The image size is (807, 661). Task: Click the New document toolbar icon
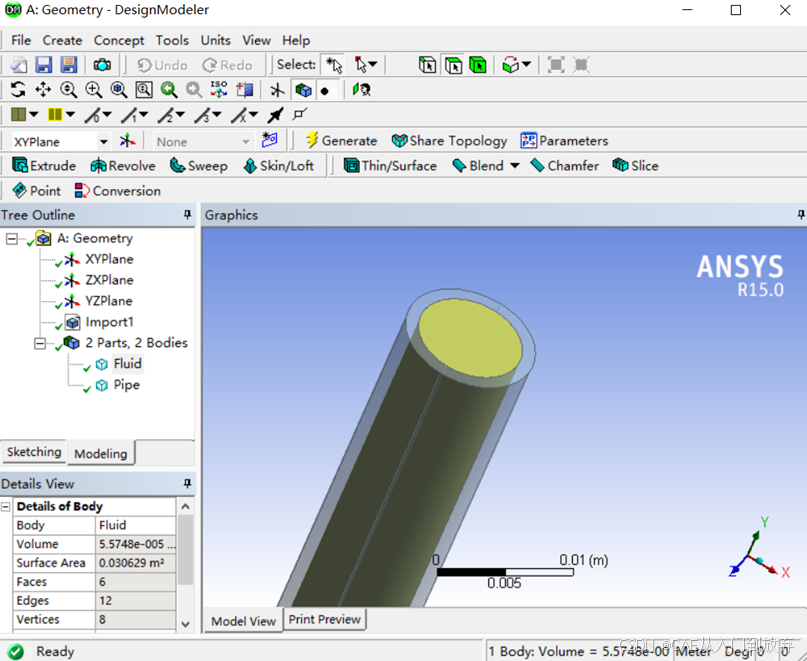click(x=19, y=65)
